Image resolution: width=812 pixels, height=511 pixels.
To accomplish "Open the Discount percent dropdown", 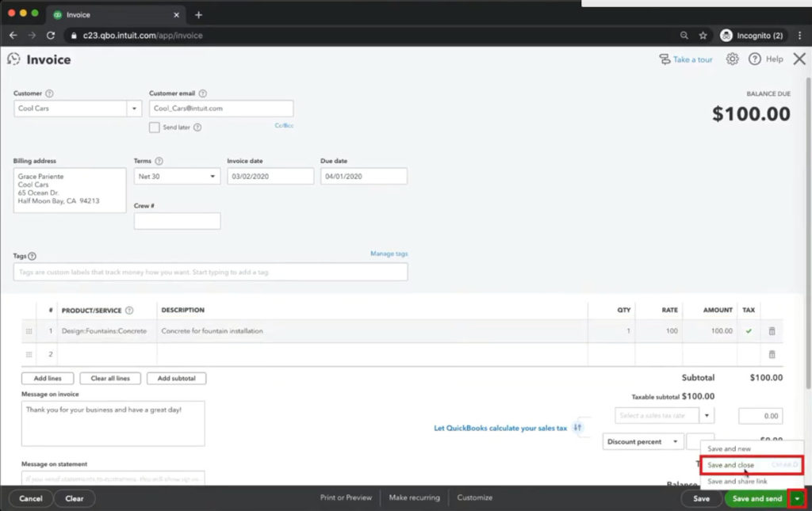I will (x=676, y=442).
